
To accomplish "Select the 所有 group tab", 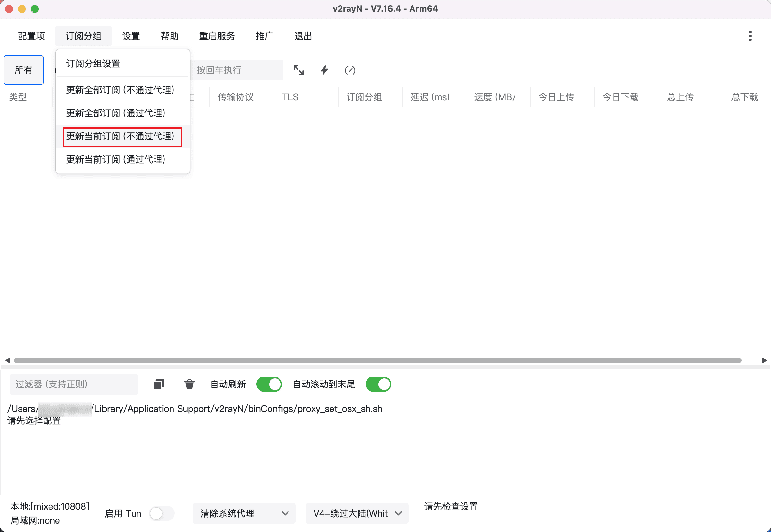I will pyautogui.click(x=24, y=70).
